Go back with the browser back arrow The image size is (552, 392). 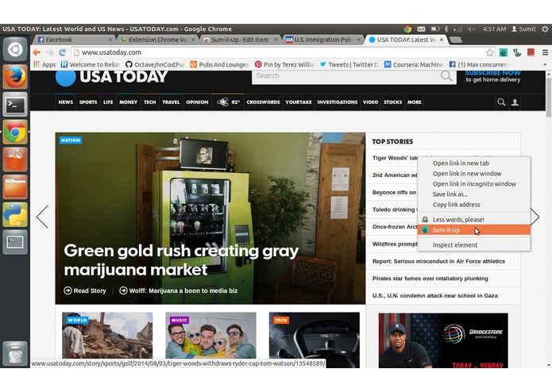[37, 52]
